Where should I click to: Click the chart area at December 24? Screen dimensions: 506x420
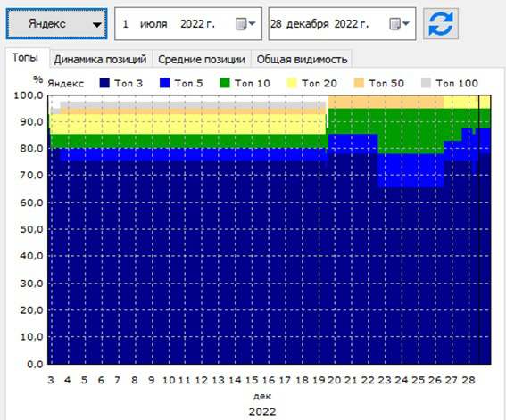402,229
